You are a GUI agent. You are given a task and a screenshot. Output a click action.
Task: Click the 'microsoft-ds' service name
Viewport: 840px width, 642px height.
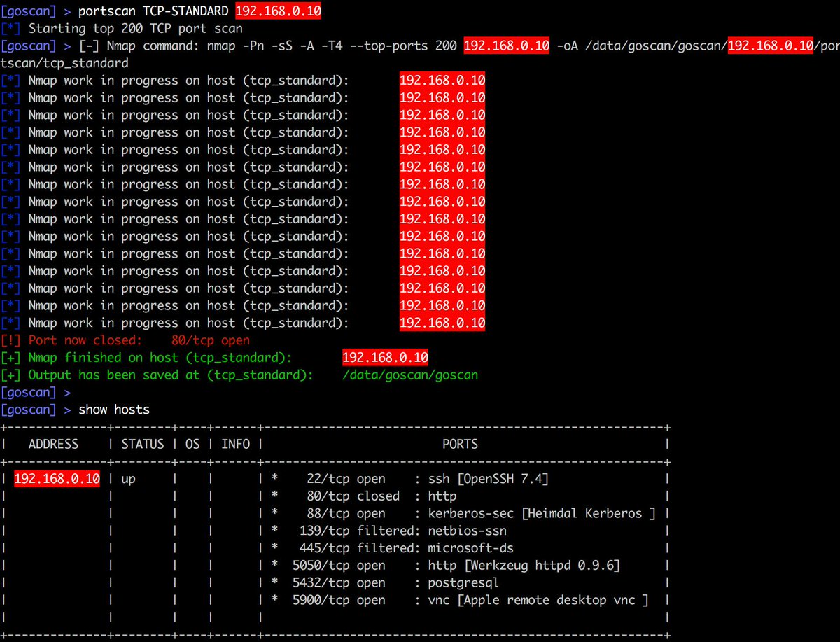tap(470, 548)
